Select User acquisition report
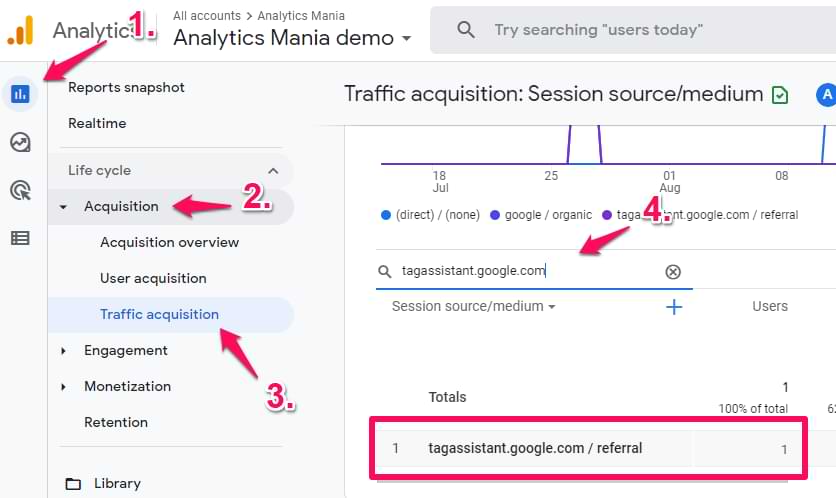Image resolution: width=836 pixels, height=498 pixels. 153,279
